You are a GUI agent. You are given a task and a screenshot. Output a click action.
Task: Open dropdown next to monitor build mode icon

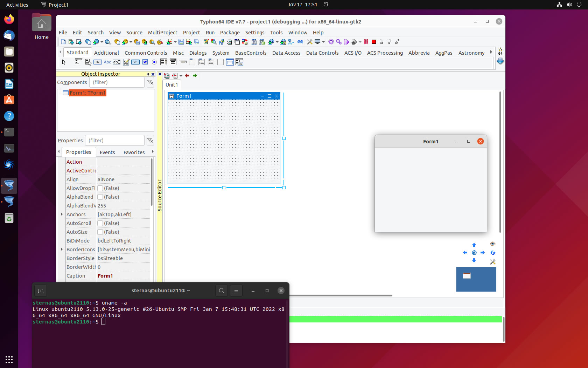(323, 42)
